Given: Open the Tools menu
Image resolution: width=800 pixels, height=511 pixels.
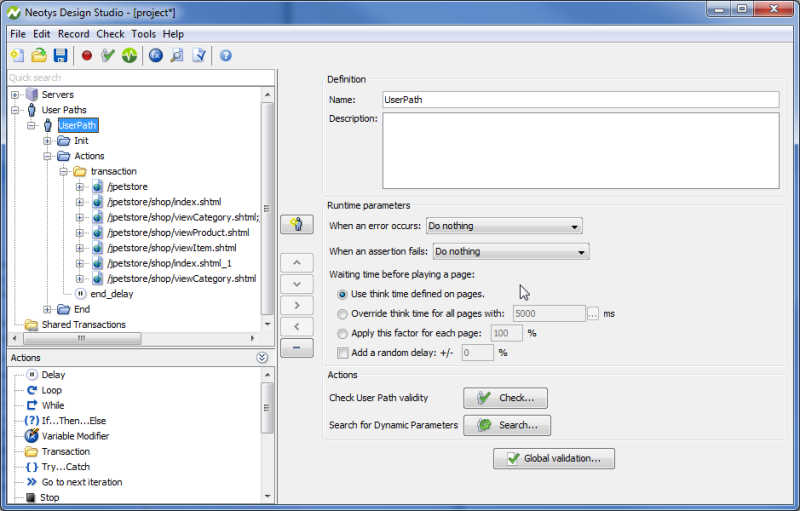Looking at the screenshot, I should pyautogui.click(x=143, y=34).
